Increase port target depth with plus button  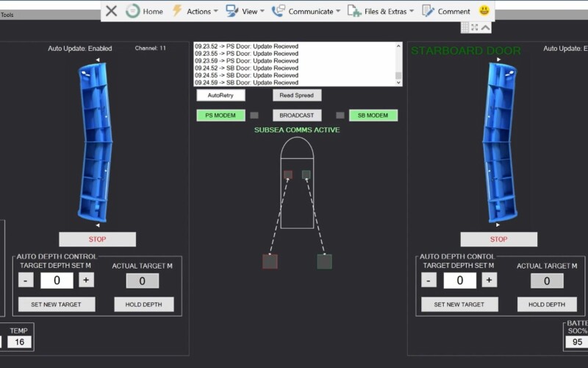(86, 280)
